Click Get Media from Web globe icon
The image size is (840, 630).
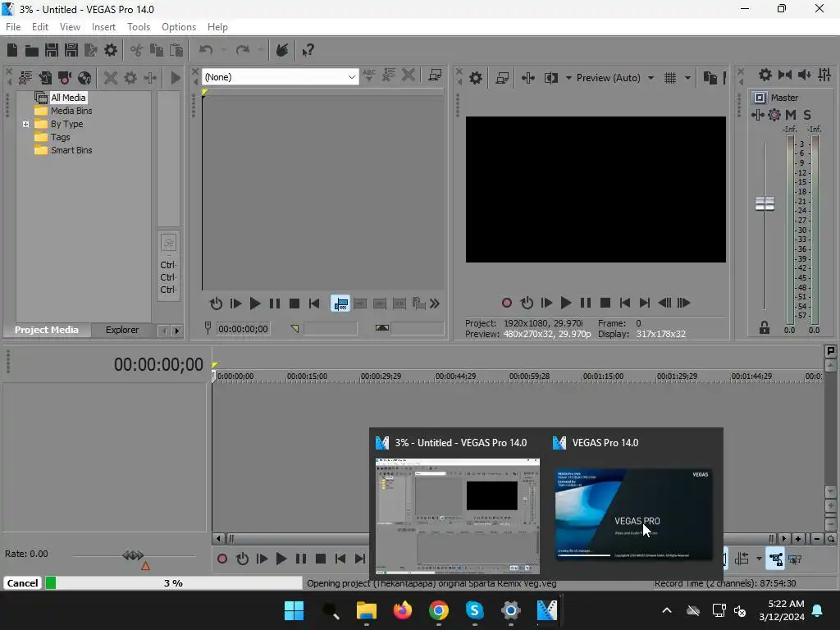coord(84,78)
